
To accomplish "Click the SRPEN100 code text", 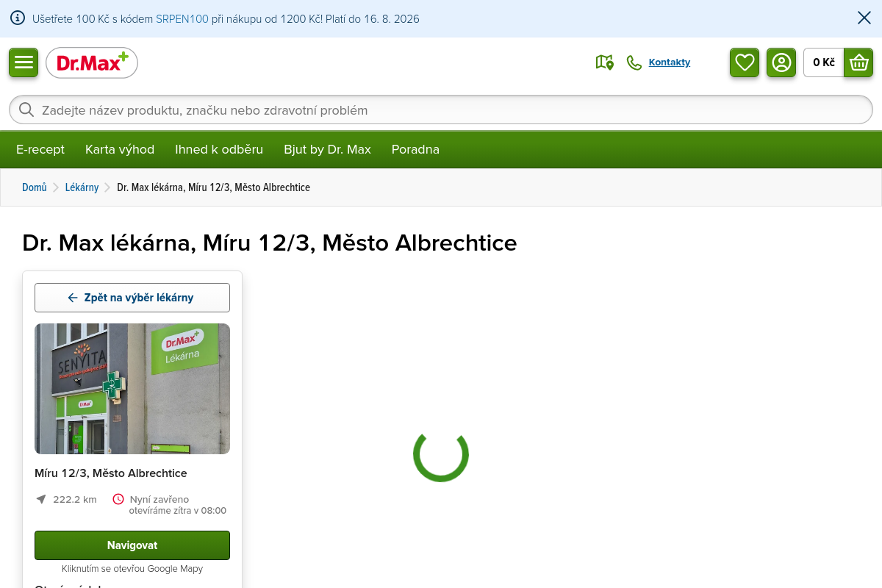I will [x=182, y=19].
